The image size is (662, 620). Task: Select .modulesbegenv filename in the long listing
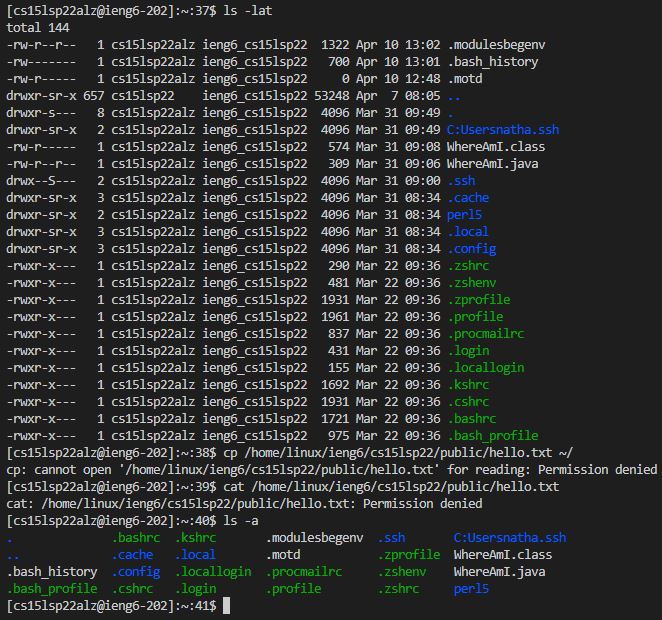pyautogui.click(x=496, y=44)
